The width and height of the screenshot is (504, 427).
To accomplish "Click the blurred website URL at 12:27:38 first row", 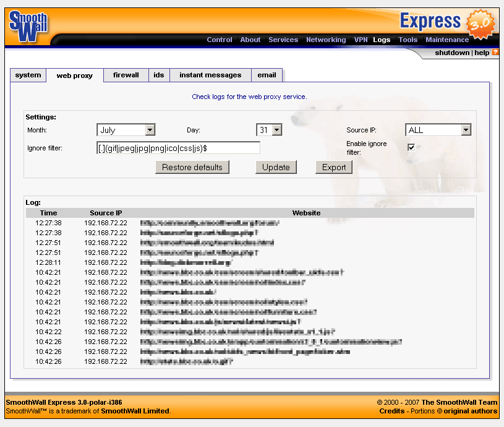I will [210, 223].
